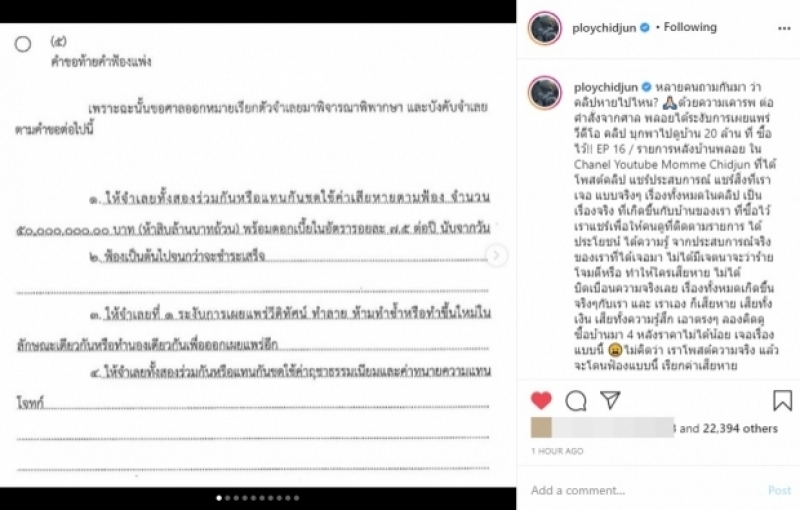Share the post via the paper plane icon

(x=610, y=400)
